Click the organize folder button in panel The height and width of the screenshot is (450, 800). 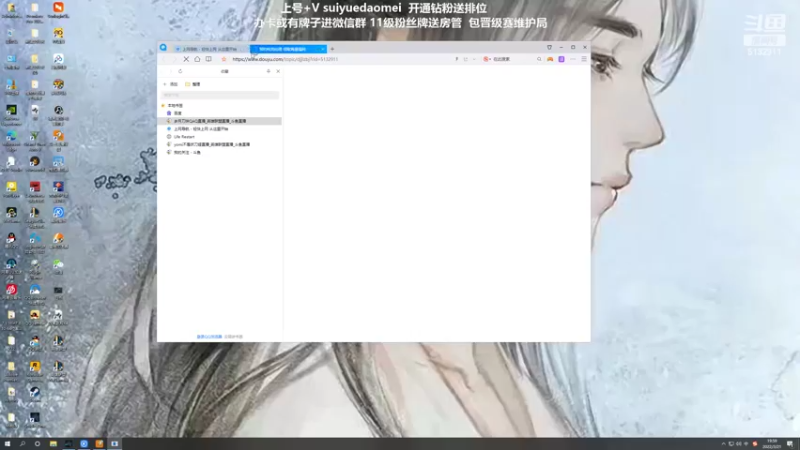tap(193, 84)
